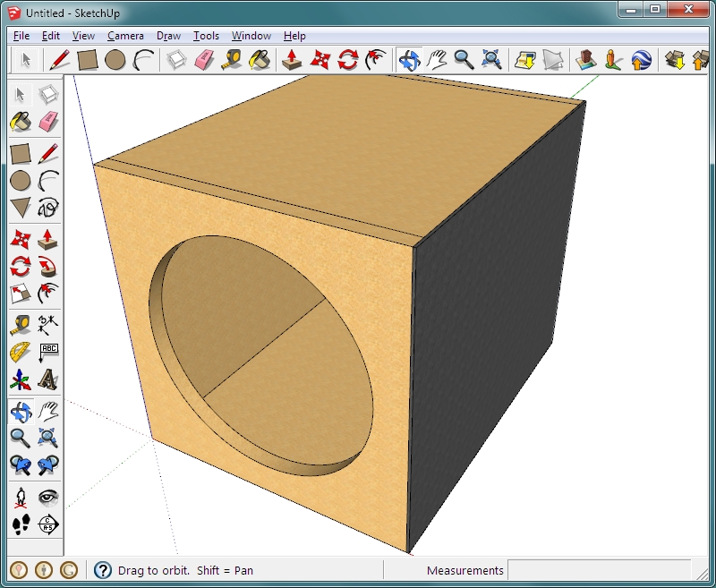The width and height of the screenshot is (716, 588).
Task: Pick the Offset tool on the top toolbar
Action: [376, 60]
